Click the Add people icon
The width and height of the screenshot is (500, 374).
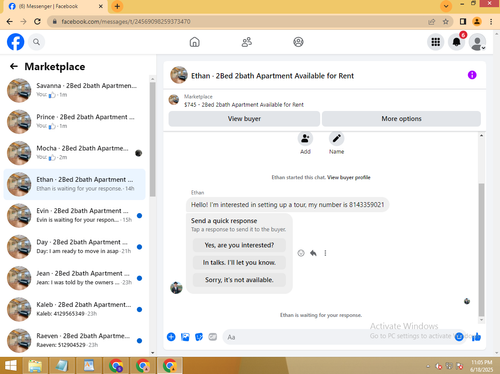click(x=305, y=138)
